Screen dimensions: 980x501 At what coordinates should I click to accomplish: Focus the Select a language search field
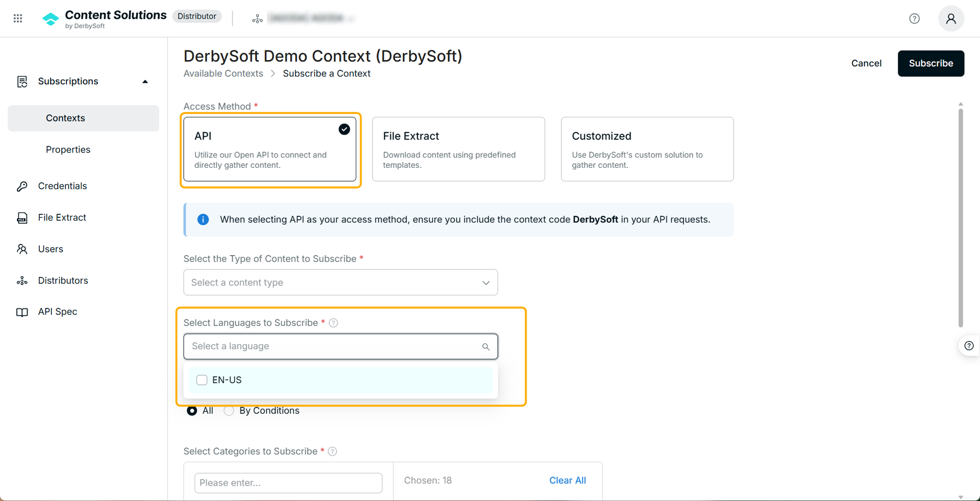pyautogui.click(x=340, y=346)
